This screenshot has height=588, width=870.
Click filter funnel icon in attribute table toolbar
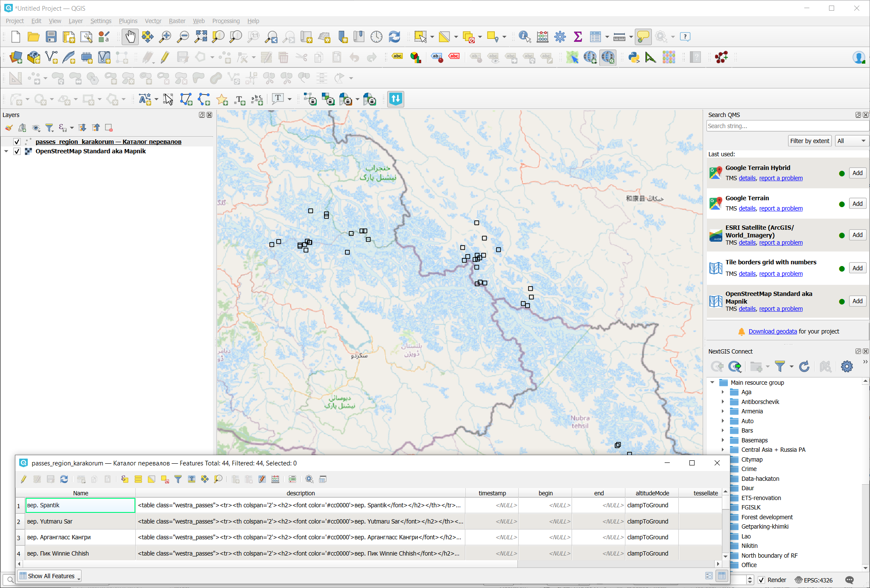178,479
